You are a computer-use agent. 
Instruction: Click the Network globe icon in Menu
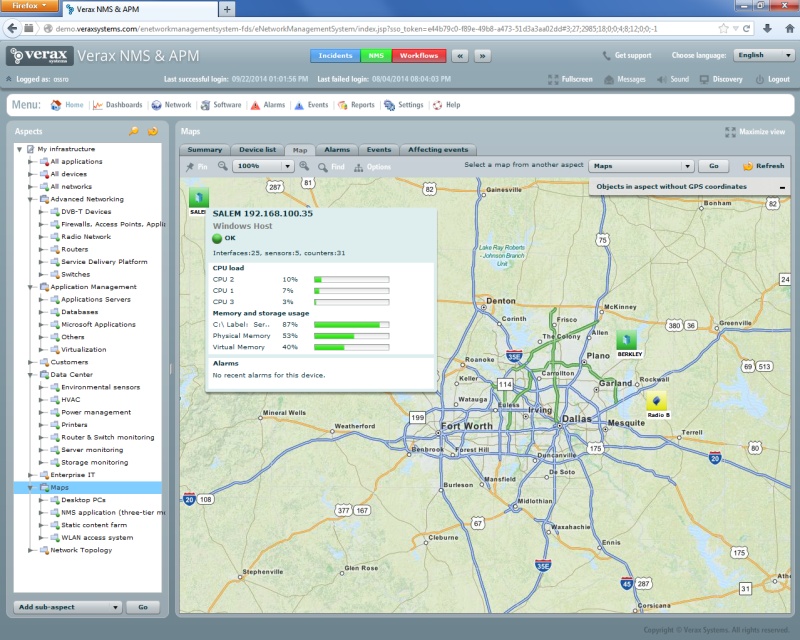pos(156,105)
